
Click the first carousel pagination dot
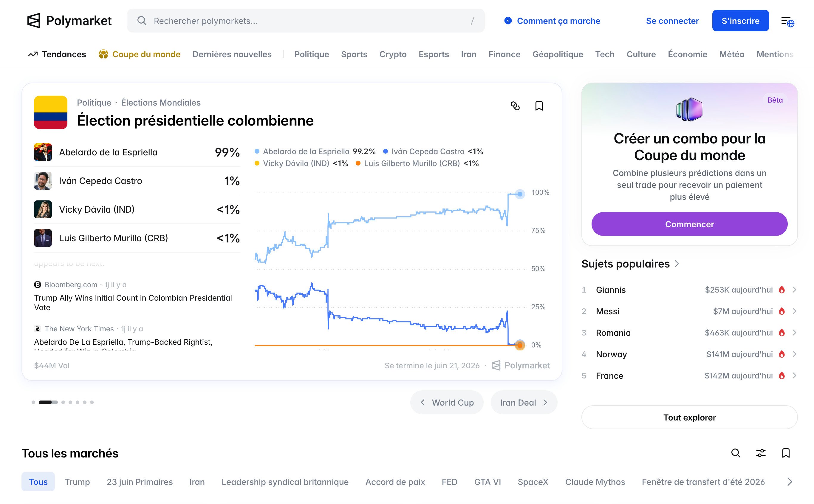point(33,402)
